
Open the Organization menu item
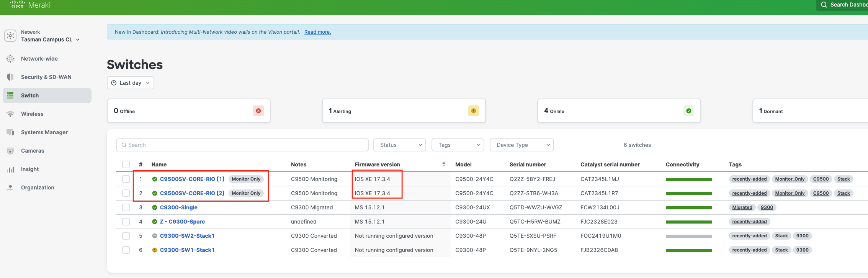38,188
